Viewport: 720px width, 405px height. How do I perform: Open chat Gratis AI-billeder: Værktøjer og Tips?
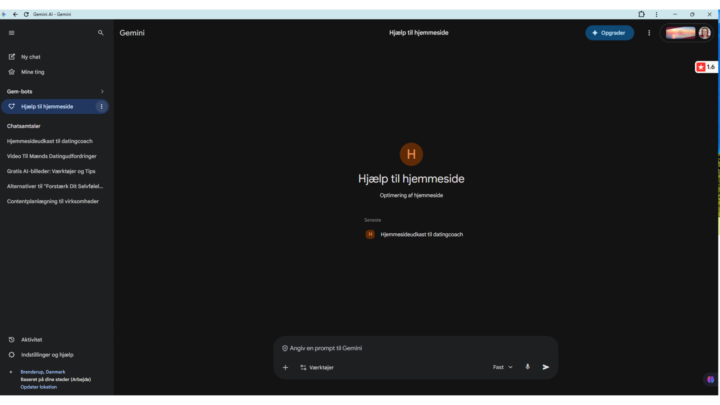[51, 171]
